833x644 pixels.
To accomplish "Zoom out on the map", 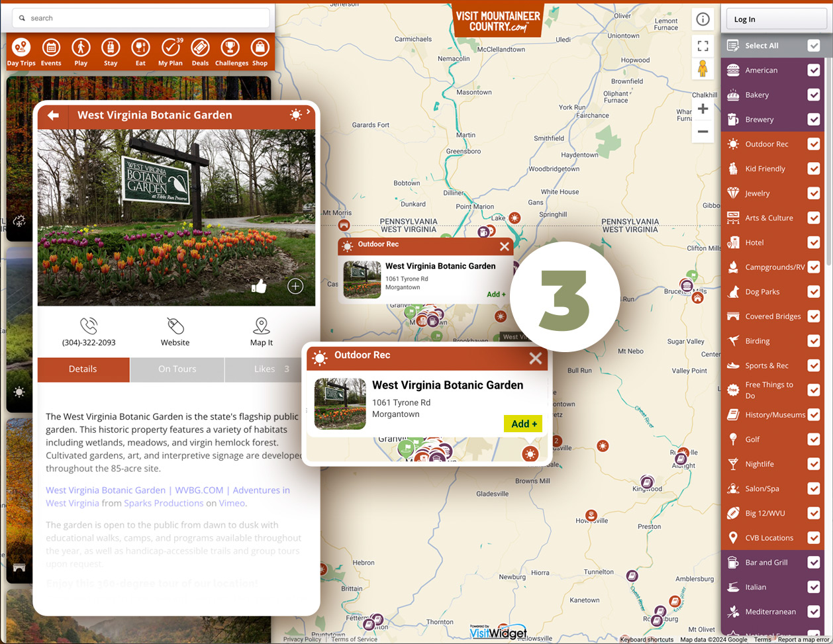I will (x=703, y=131).
